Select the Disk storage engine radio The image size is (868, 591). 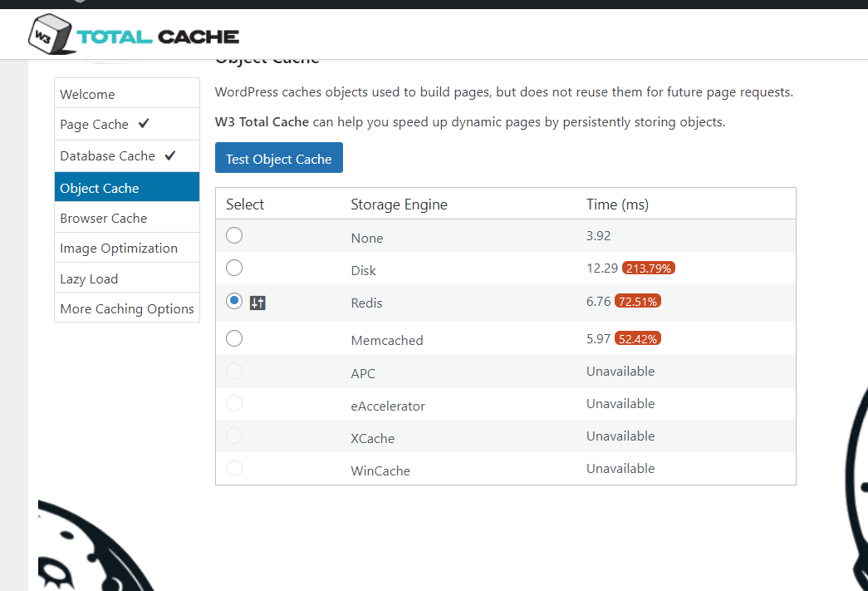click(x=234, y=268)
